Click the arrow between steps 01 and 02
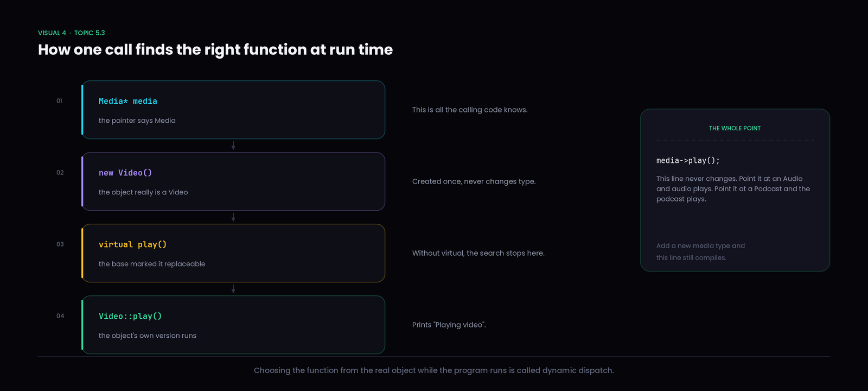This screenshot has height=391, width=868. (x=233, y=146)
